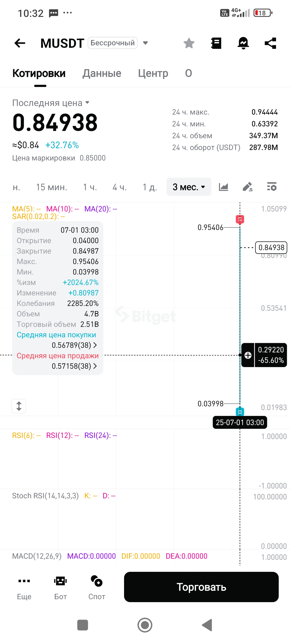Viewport: 290px width, 644px height.
Task: Open the drawing tools pencil icon
Action: tap(248, 187)
